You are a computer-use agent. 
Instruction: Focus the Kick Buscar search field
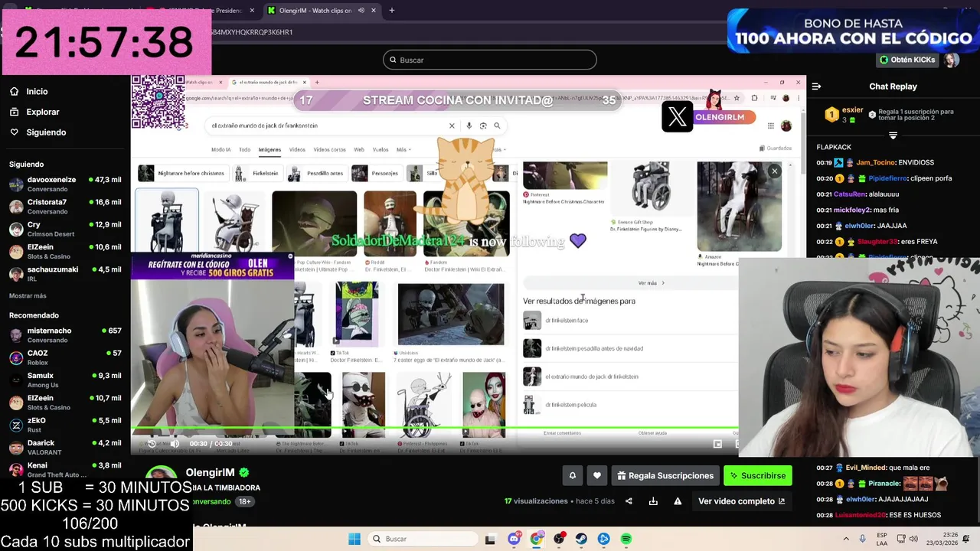(x=490, y=60)
